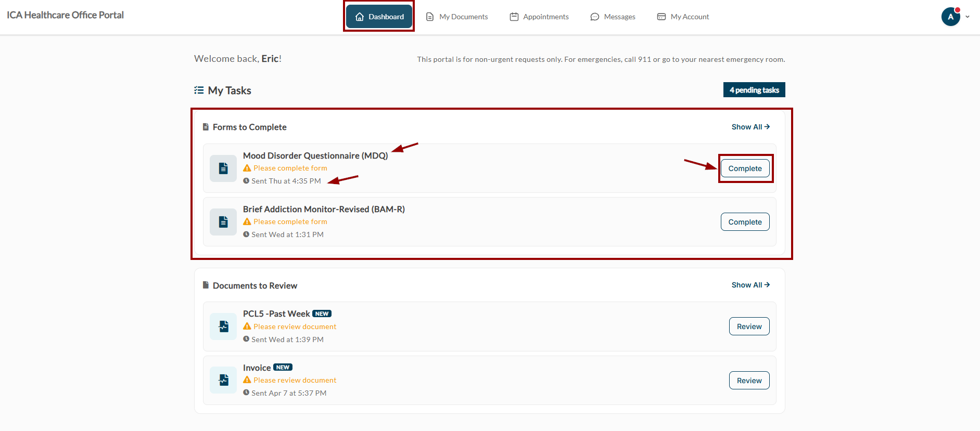Screen dimensions: 980x431
Task: Click the Forms to Complete header icon
Action: coord(206,127)
